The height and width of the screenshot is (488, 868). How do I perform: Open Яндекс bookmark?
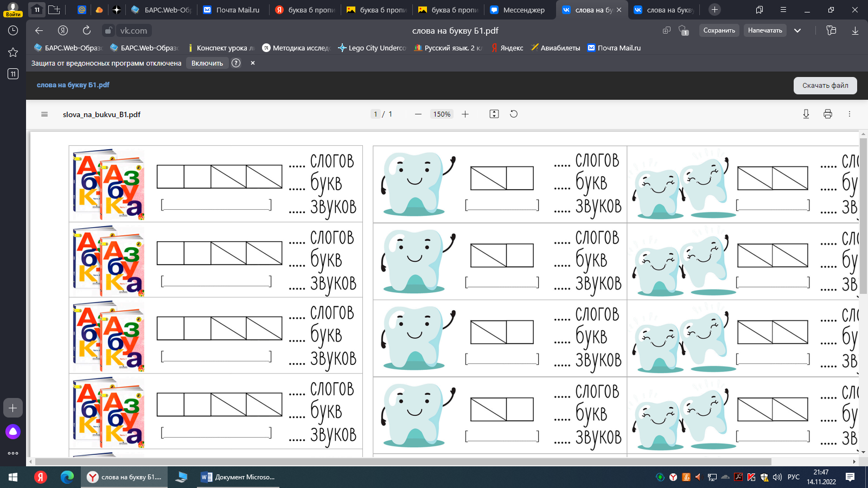507,48
